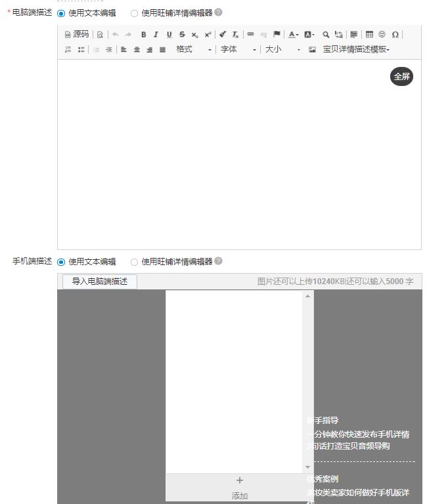Select 使用旺铺详情编辑器 for 手机端描述

(x=134, y=262)
